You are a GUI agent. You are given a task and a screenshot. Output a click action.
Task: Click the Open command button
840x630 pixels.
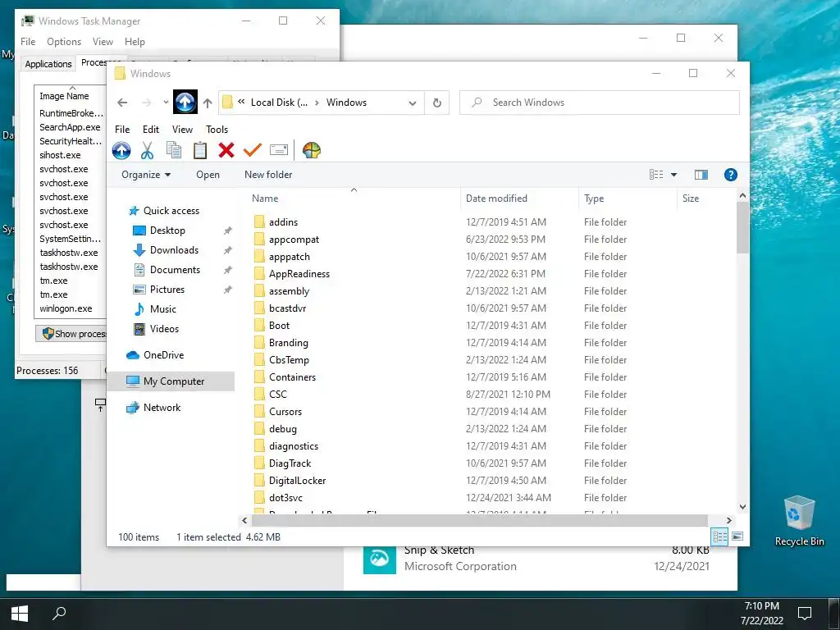(208, 175)
